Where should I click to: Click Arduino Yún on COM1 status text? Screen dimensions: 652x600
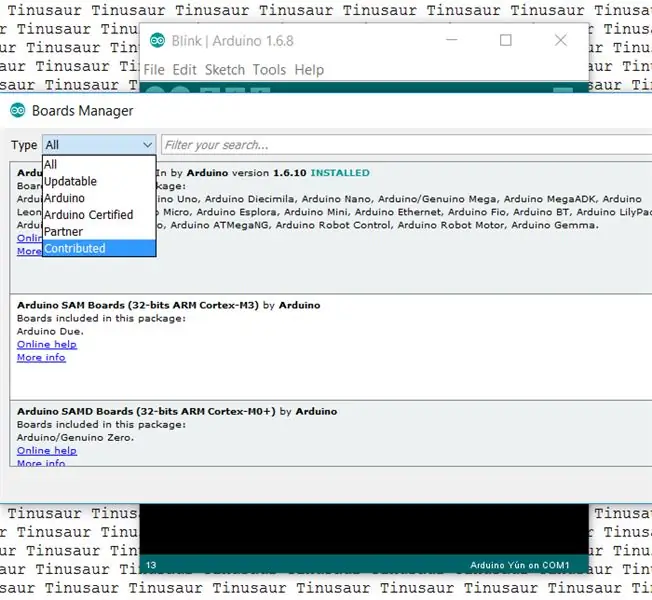click(x=519, y=565)
